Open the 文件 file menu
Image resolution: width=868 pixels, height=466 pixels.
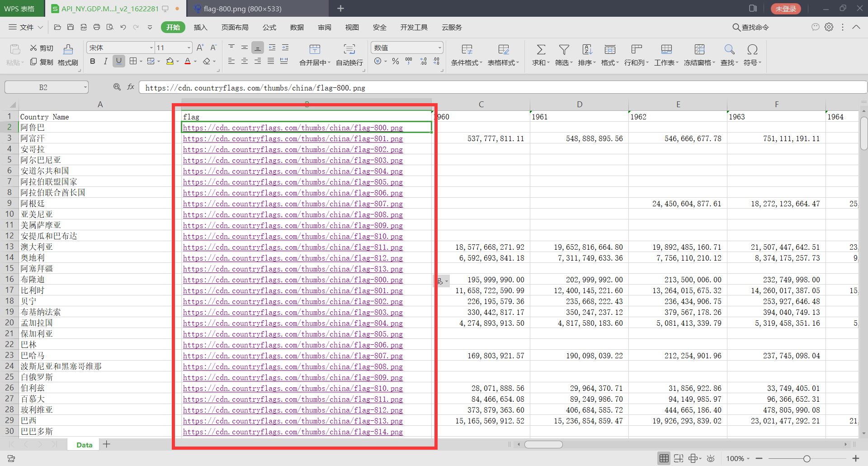[26, 27]
